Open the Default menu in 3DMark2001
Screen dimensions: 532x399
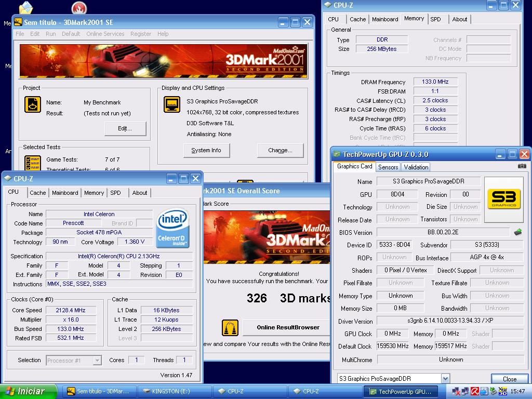[71, 34]
